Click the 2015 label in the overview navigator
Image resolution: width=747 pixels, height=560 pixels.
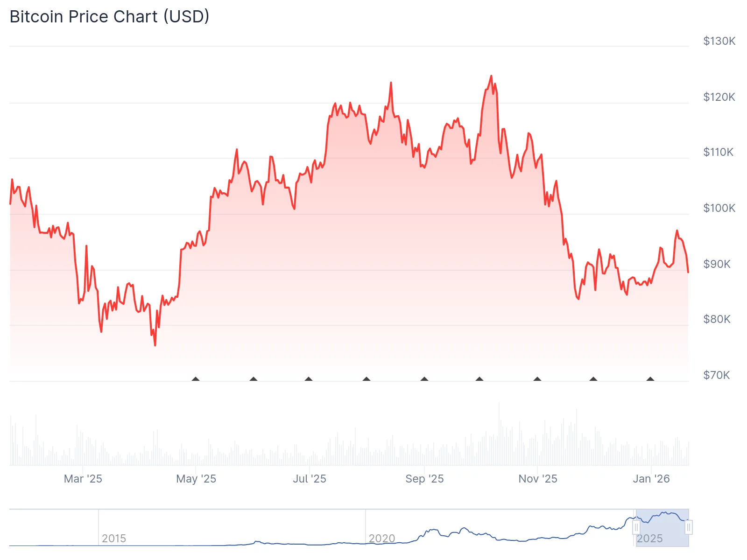[114, 539]
